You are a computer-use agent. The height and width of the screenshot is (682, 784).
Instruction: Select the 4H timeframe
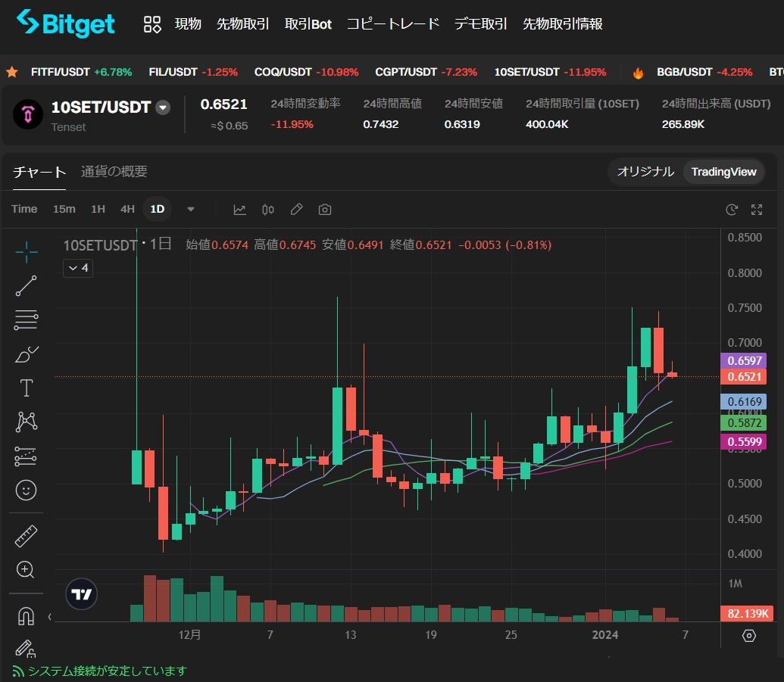tap(127, 210)
